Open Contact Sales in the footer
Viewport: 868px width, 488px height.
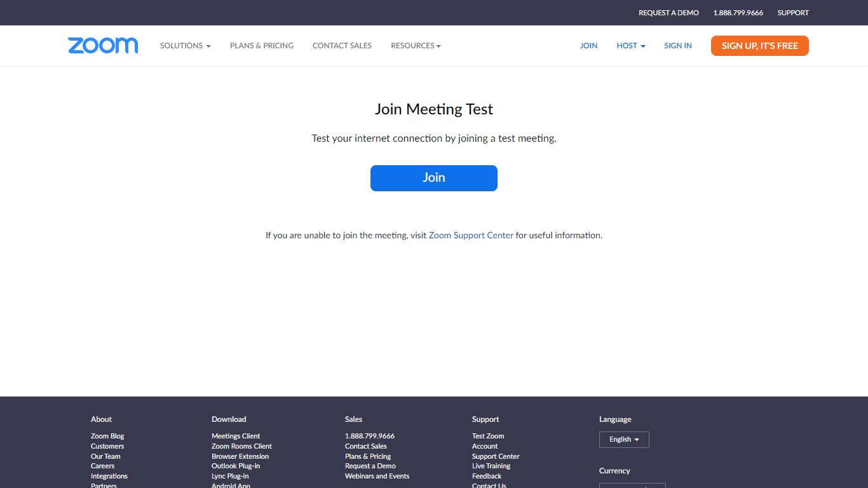[366, 446]
